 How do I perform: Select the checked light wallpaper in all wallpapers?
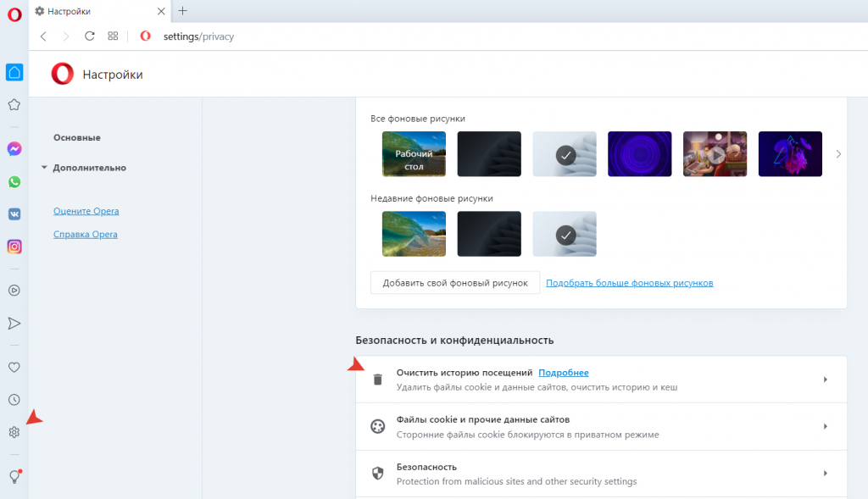point(565,154)
